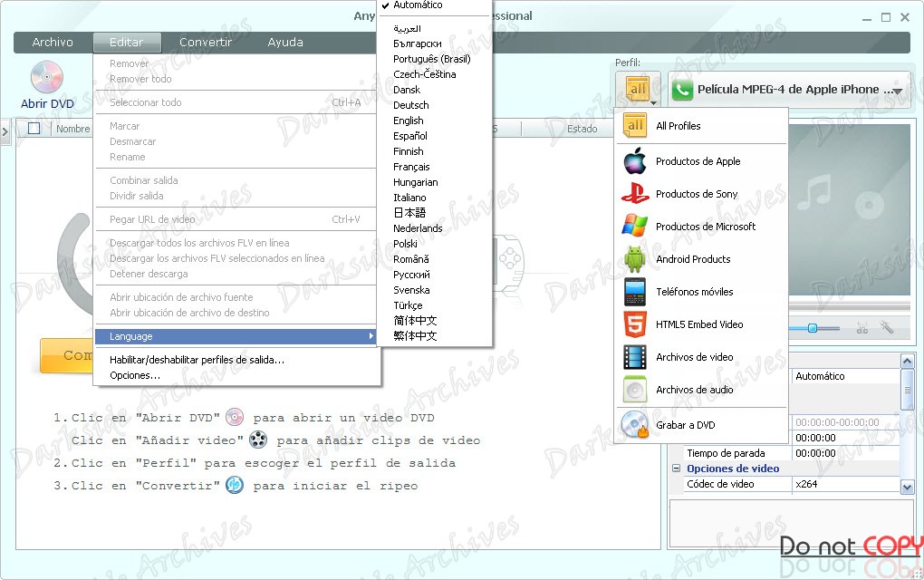This screenshot has height=580, width=924.
Task: Switch language to Français
Action: [411, 167]
